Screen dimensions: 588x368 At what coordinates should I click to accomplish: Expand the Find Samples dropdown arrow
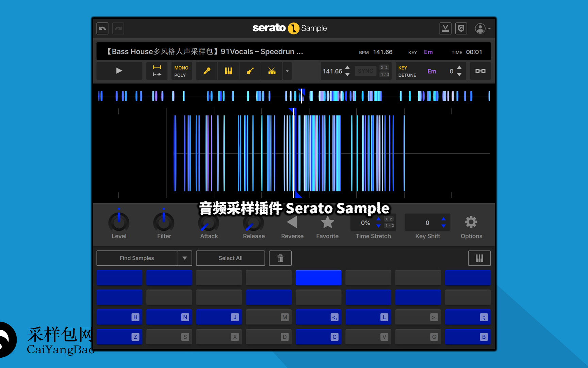[x=184, y=258]
